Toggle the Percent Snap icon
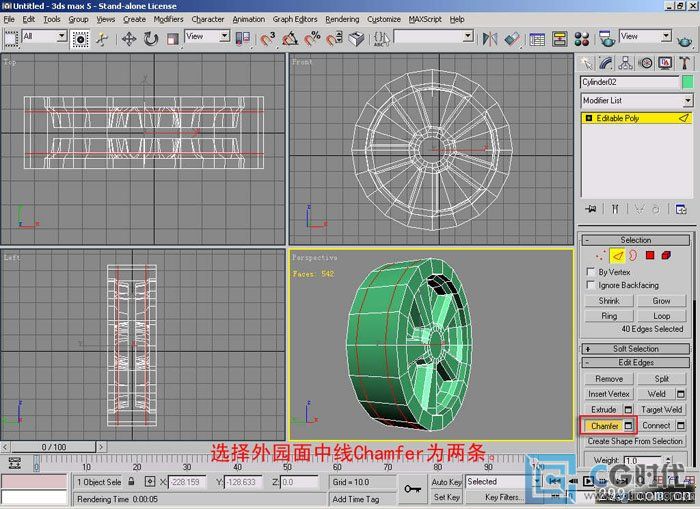This screenshot has width=700, height=509. point(312,39)
